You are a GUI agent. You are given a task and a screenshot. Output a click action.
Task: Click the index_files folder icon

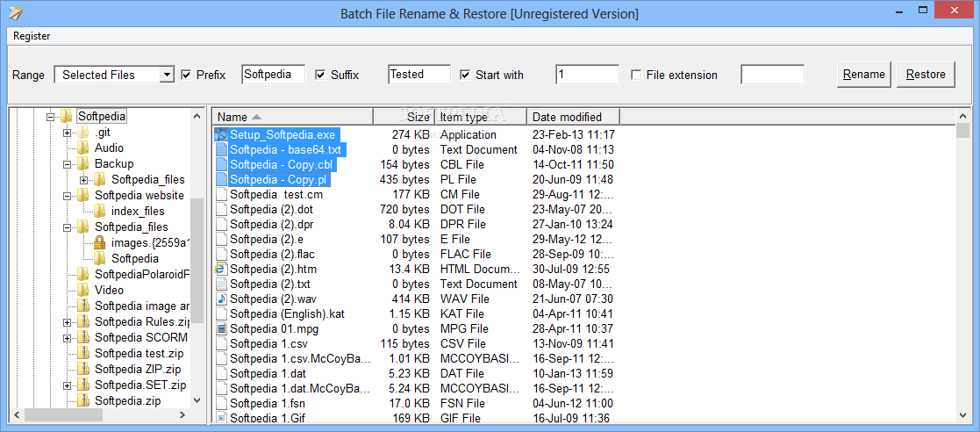99,211
